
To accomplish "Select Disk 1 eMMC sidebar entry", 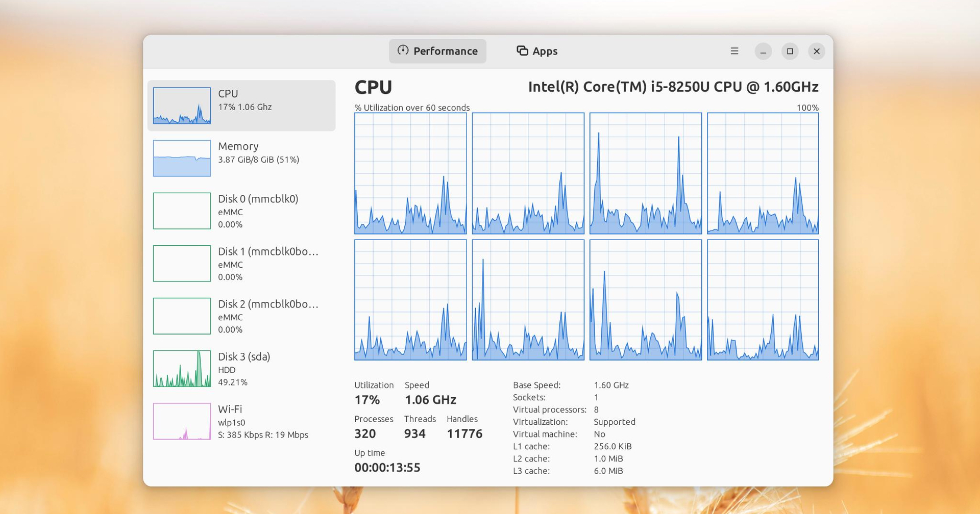I will [x=241, y=264].
